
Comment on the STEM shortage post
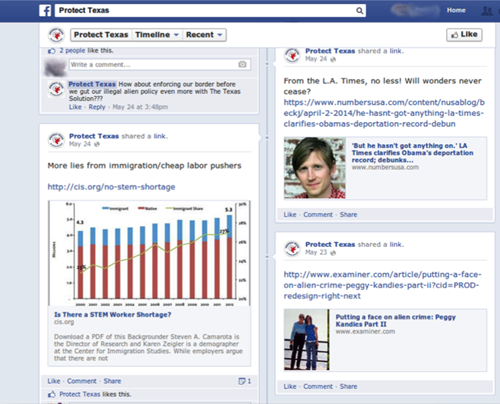82,381
